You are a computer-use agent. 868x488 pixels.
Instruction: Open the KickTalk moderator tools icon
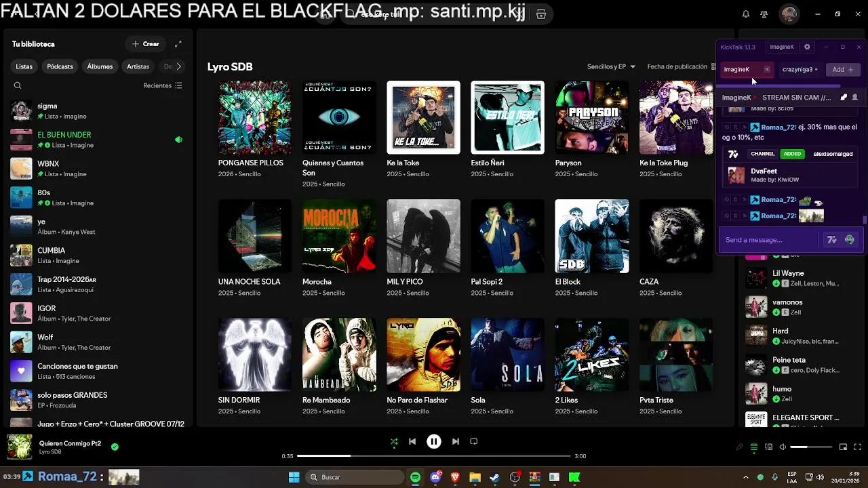coord(844,98)
